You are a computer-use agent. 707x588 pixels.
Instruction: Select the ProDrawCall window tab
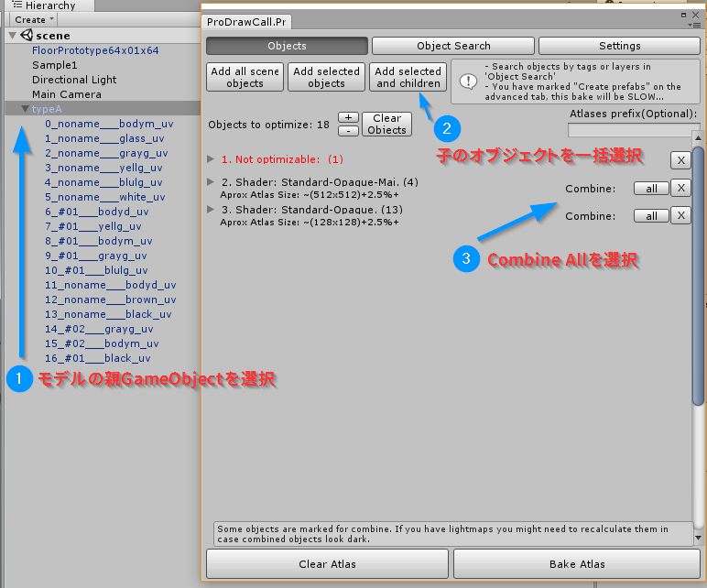pos(246,22)
